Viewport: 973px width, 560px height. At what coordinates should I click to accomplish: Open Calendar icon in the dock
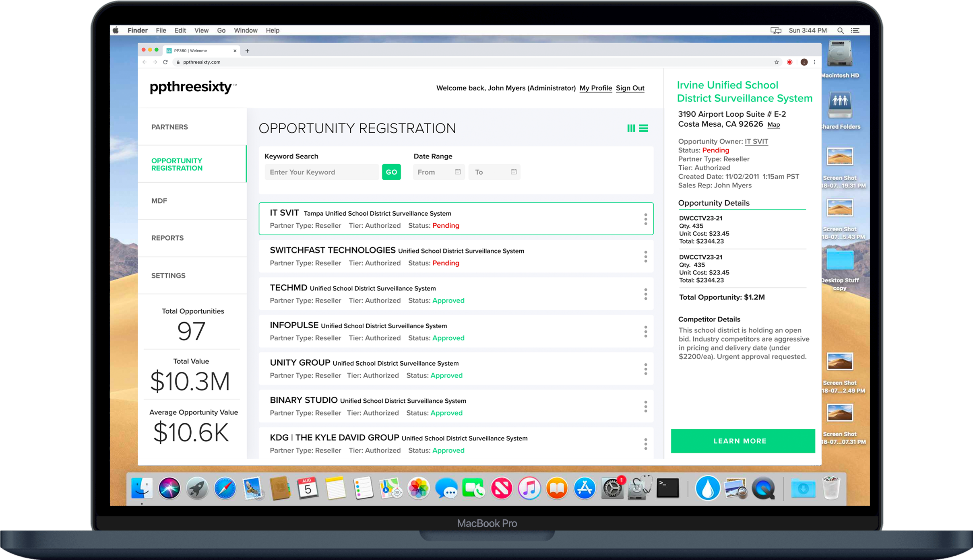click(308, 488)
